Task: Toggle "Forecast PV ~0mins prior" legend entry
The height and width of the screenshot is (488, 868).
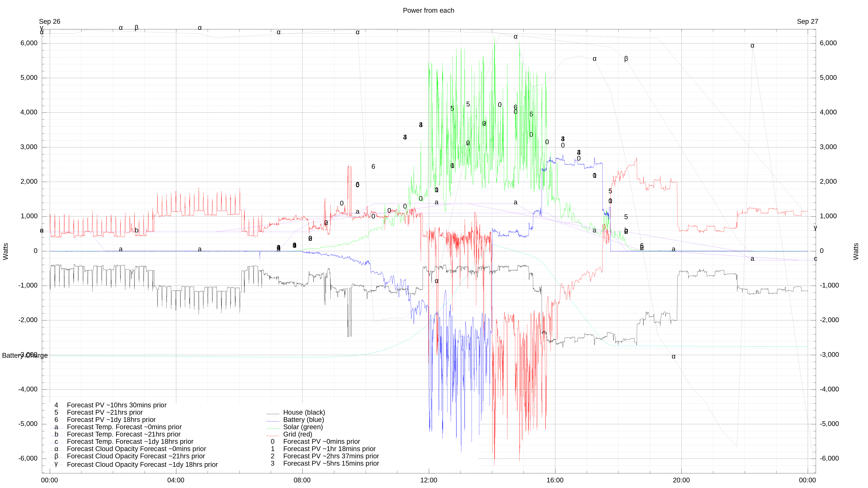Action: (x=321, y=442)
